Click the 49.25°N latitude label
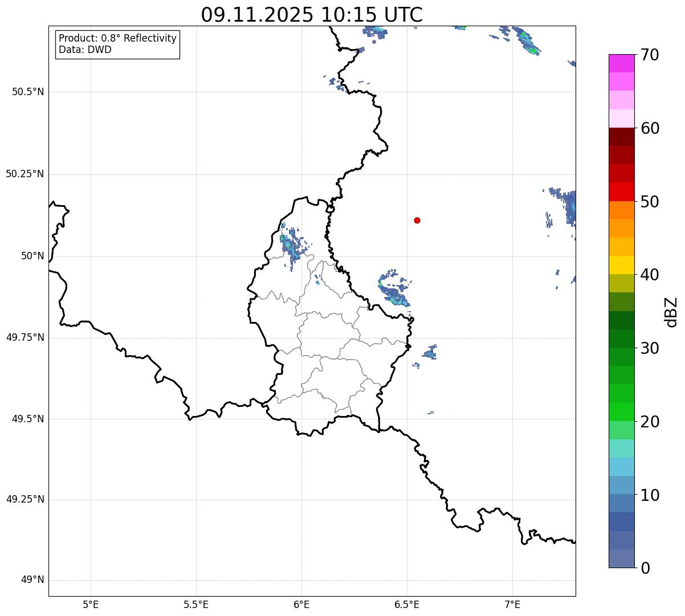This screenshot has height=616, width=685. [25, 499]
